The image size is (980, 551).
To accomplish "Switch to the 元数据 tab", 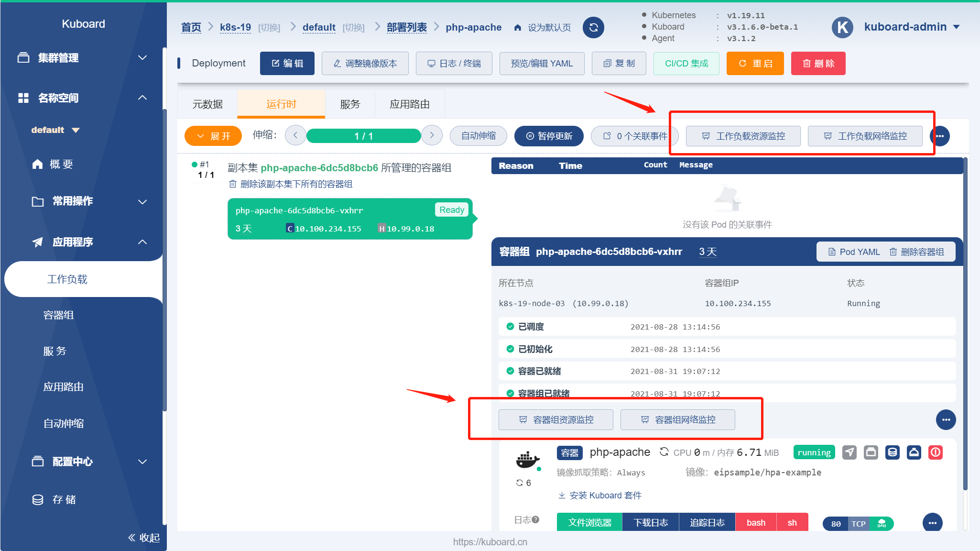I will tap(207, 104).
